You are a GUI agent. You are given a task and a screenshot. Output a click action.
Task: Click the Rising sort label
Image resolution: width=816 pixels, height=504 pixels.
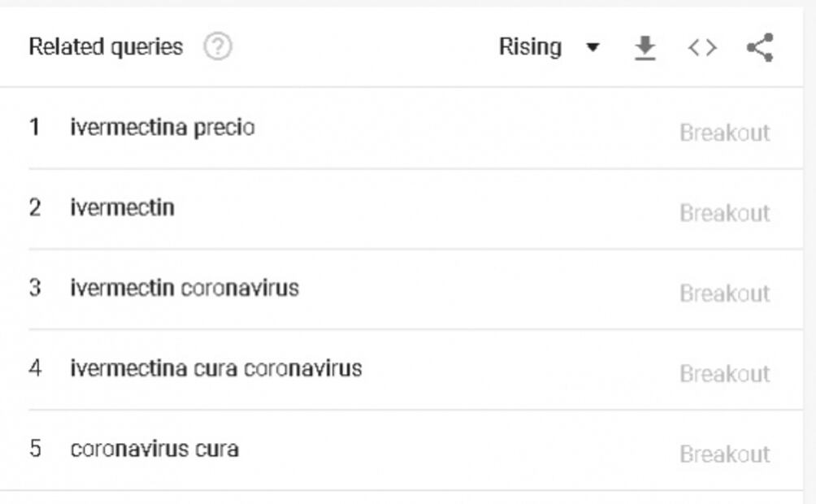(x=530, y=47)
